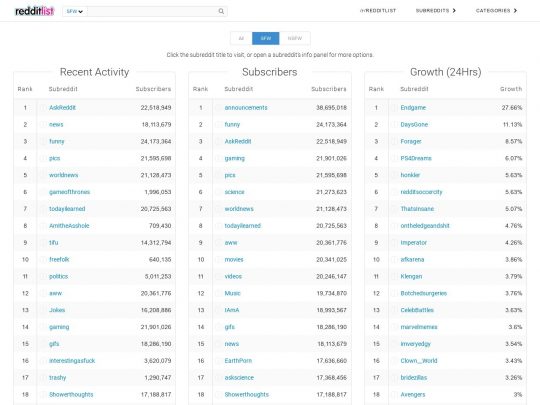540x405 pixels.
Task: Click the 709,430 subscriber count
Action: point(160,226)
